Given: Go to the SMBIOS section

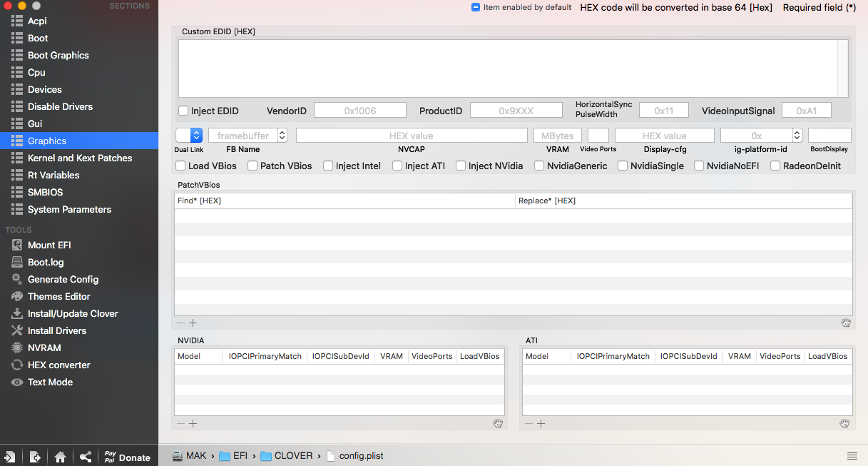Looking at the screenshot, I should point(45,192).
